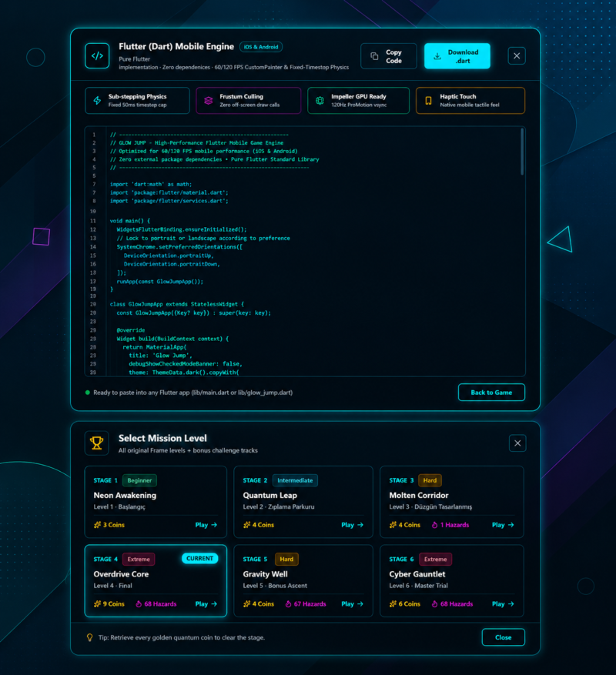The width and height of the screenshot is (616, 675).
Task: Click the coin icon on Neon Awakening
Action: (97, 525)
